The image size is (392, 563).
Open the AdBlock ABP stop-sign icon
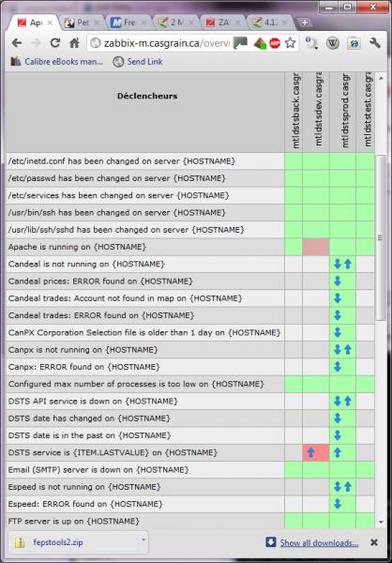(x=275, y=43)
